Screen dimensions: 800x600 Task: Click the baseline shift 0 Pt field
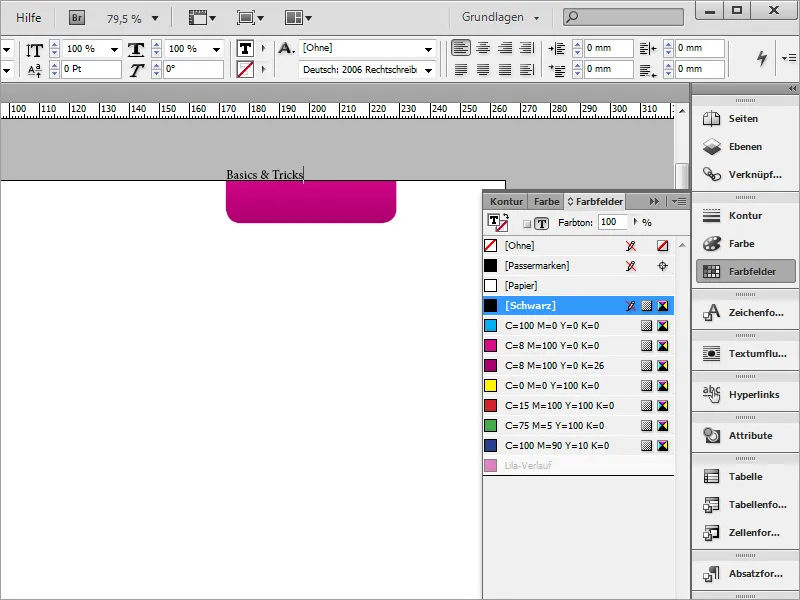(92, 69)
